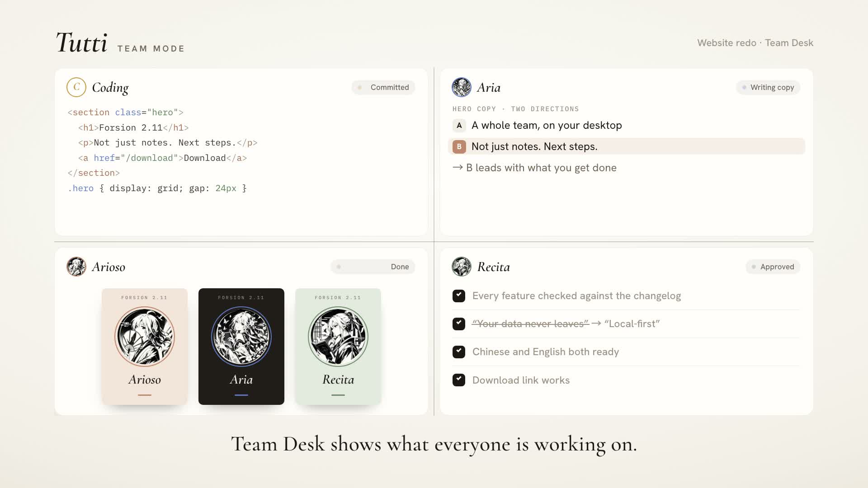Screen dimensions: 868x488
Task: Select the B badge for hero copy
Action: 459,146
